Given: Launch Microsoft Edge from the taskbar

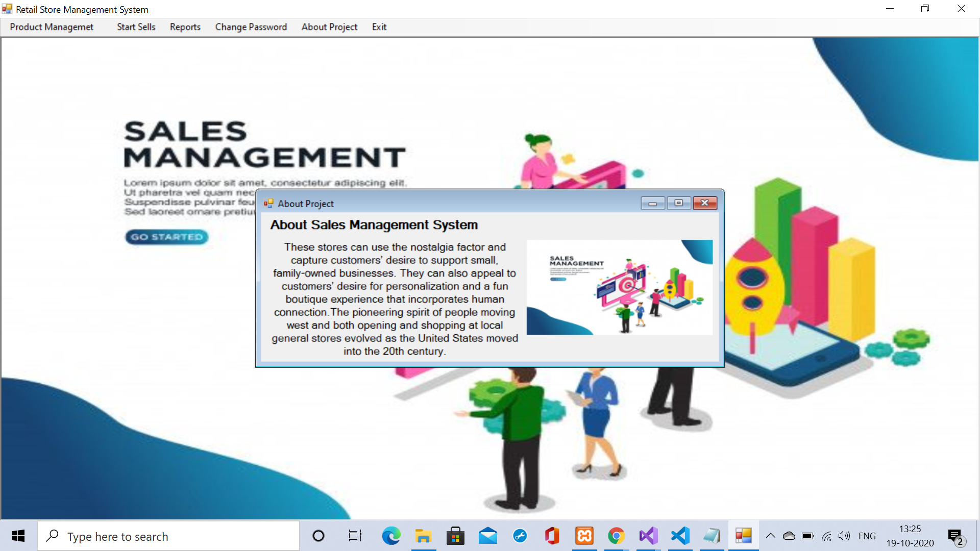Looking at the screenshot, I should (x=391, y=536).
